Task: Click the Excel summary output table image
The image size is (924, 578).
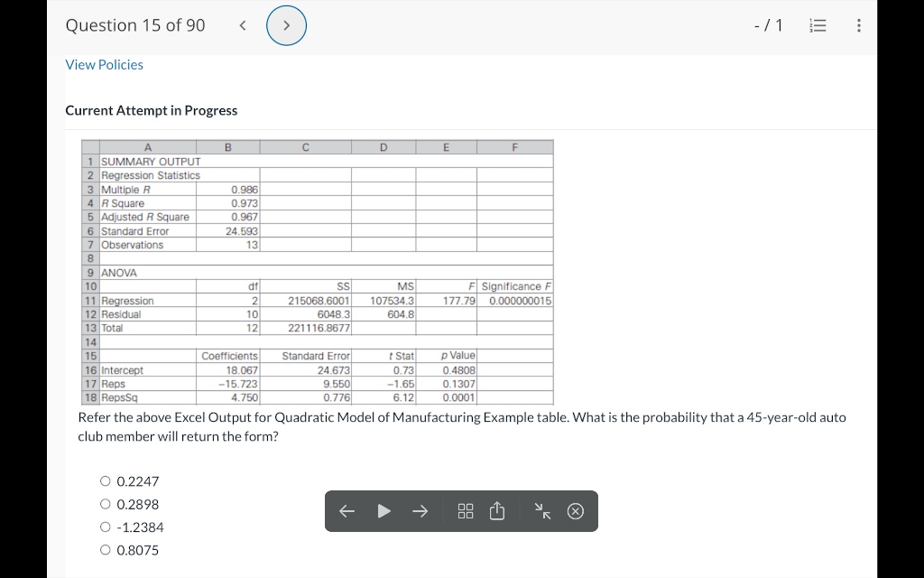Action: click(x=318, y=271)
